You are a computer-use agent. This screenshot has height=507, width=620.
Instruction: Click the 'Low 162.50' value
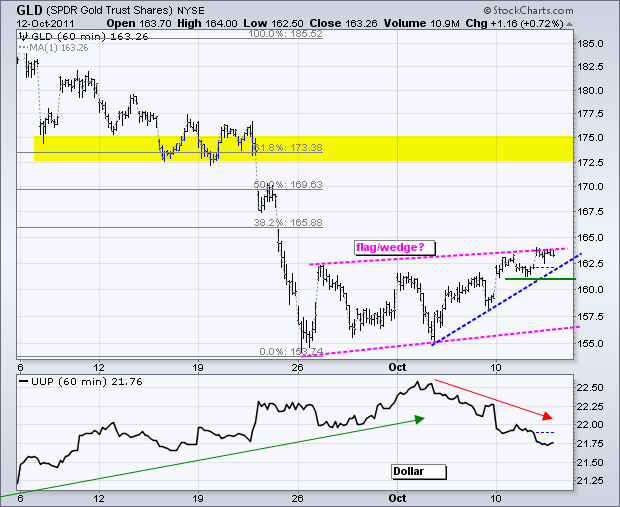click(x=274, y=23)
